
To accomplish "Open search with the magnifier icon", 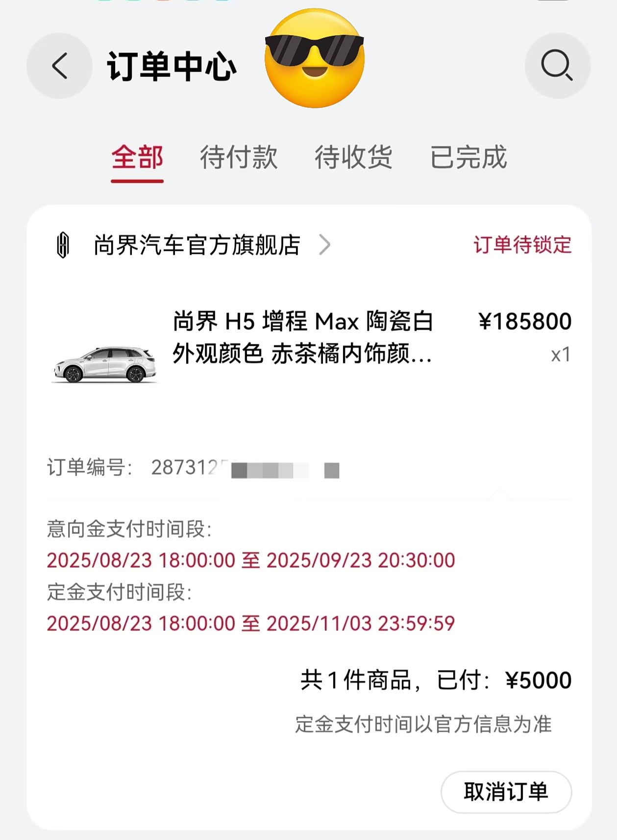I will click(557, 65).
